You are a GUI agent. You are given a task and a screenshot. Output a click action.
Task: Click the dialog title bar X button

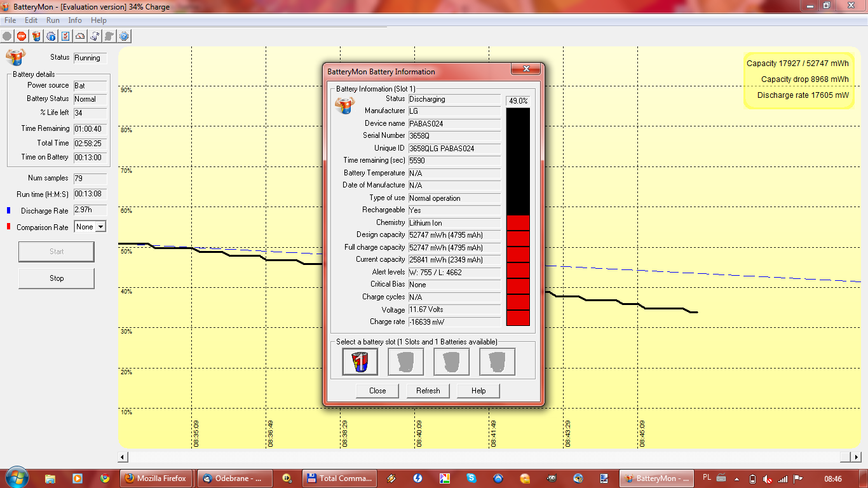[526, 69]
